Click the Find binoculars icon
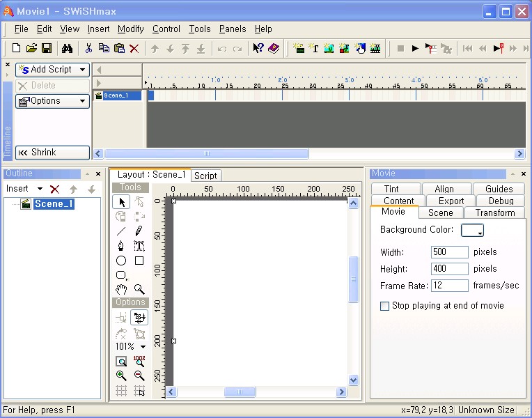 (x=67, y=48)
